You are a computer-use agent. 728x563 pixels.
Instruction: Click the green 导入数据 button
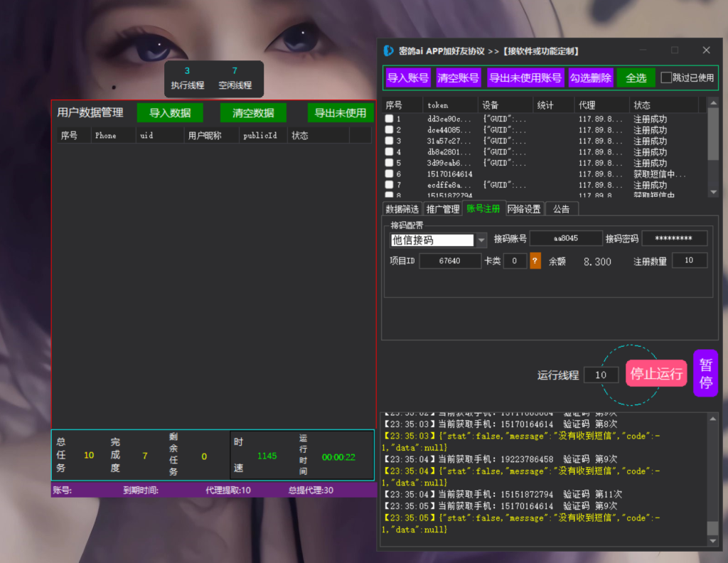pos(170,113)
